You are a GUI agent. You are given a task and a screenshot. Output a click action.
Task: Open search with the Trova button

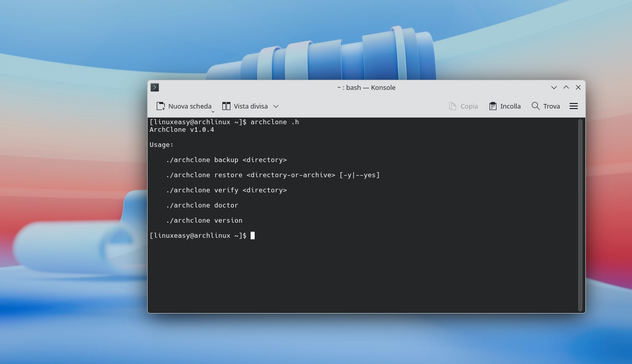(546, 106)
